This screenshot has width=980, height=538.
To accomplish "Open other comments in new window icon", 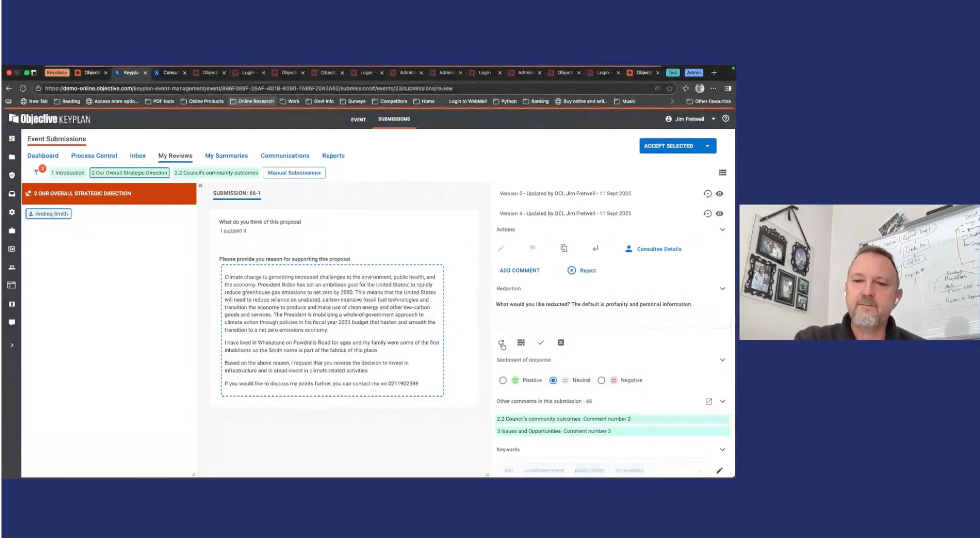I will [709, 401].
